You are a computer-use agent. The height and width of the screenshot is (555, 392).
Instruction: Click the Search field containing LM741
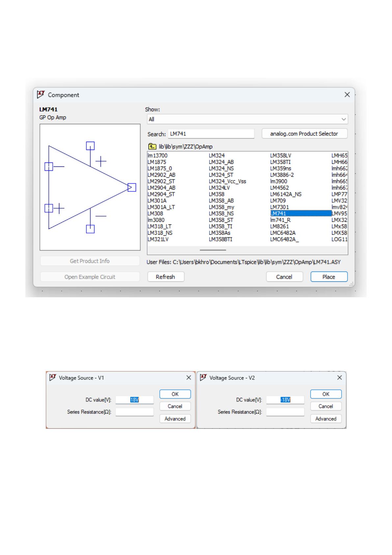[211, 134]
